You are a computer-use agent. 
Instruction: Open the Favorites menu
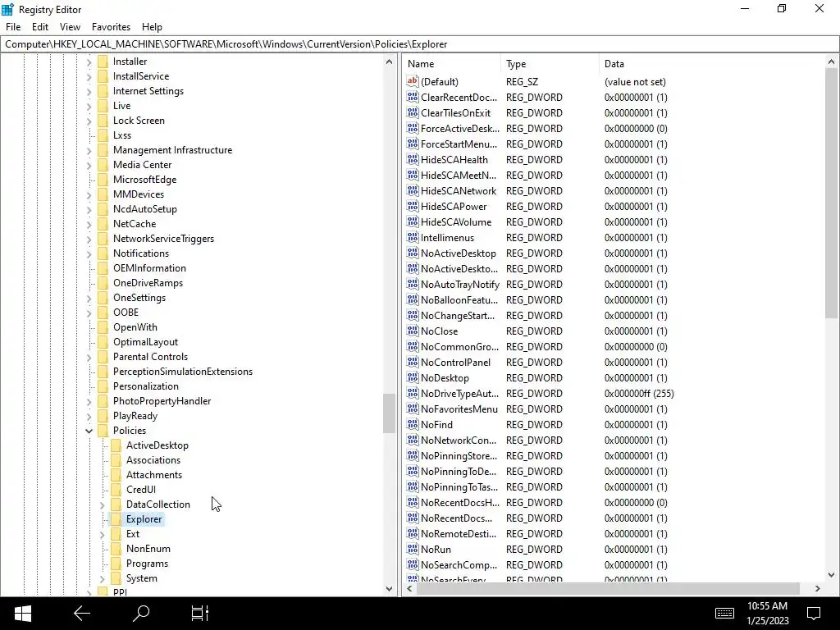tap(111, 27)
